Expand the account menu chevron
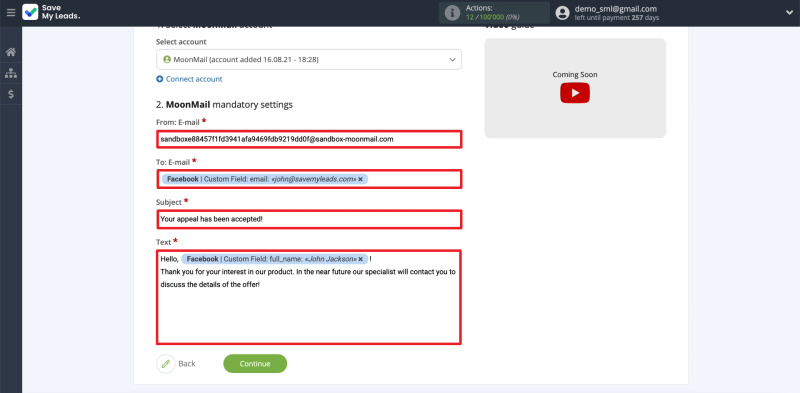800x393 pixels. [x=789, y=13]
